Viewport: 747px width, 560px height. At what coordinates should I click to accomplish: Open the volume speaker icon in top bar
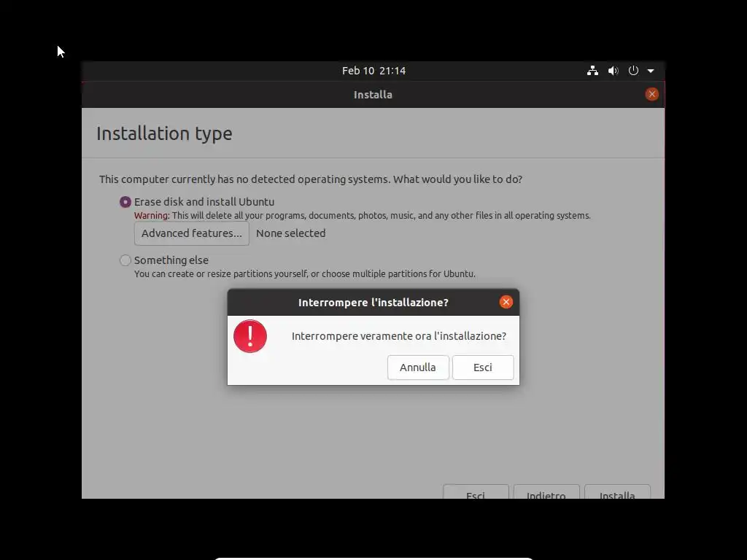pos(613,71)
